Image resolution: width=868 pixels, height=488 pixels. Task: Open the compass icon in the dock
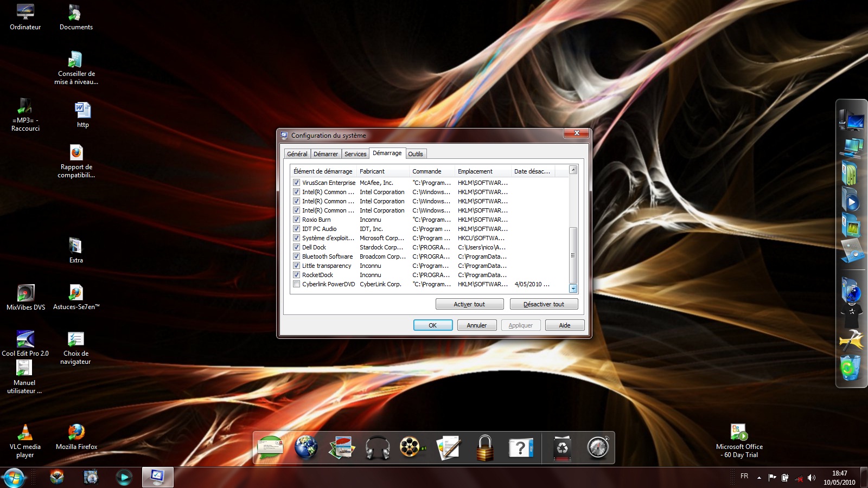tap(598, 448)
